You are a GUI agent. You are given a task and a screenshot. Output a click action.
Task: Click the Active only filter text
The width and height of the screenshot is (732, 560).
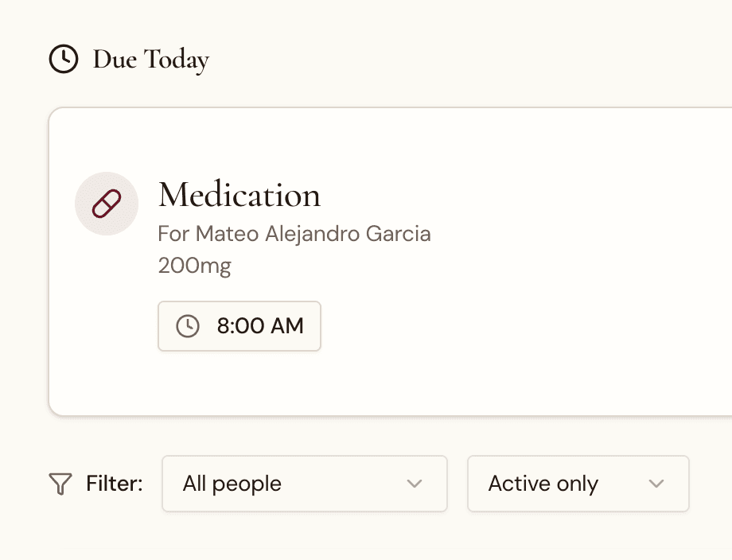click(543, 484)
